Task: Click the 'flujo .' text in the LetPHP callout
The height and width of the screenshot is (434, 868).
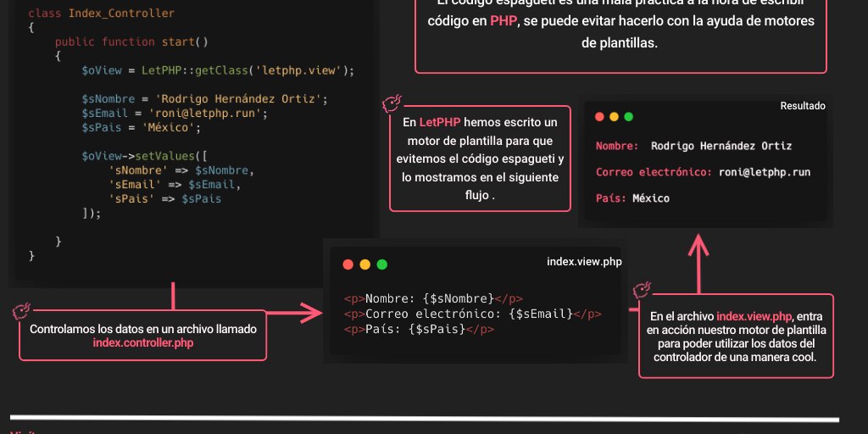Action: 480,195
